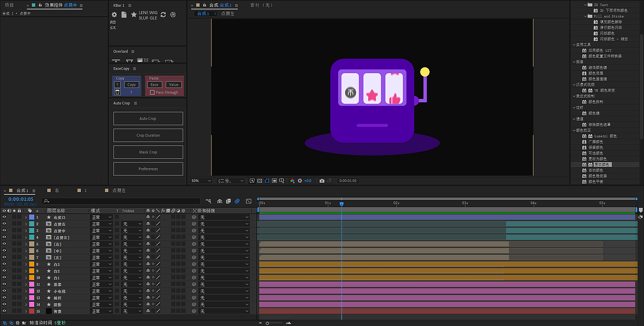Expand layer 5 [右] properties

point(26,244)
